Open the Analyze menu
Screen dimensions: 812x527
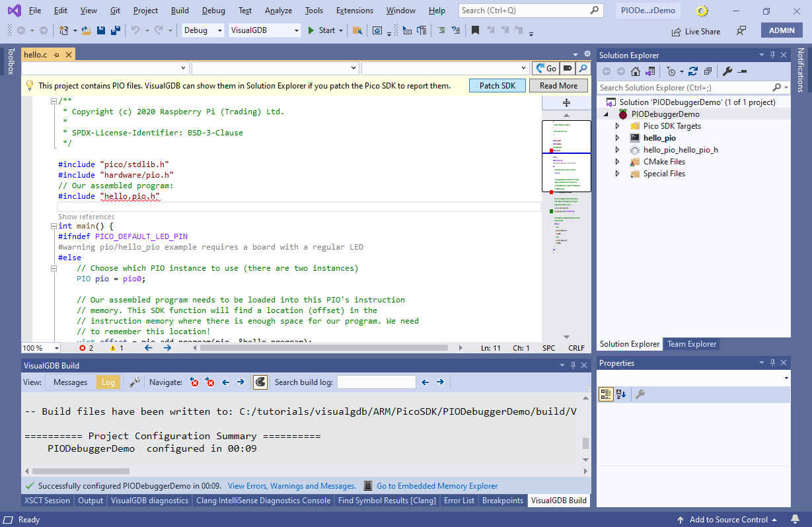pos(278,11)
